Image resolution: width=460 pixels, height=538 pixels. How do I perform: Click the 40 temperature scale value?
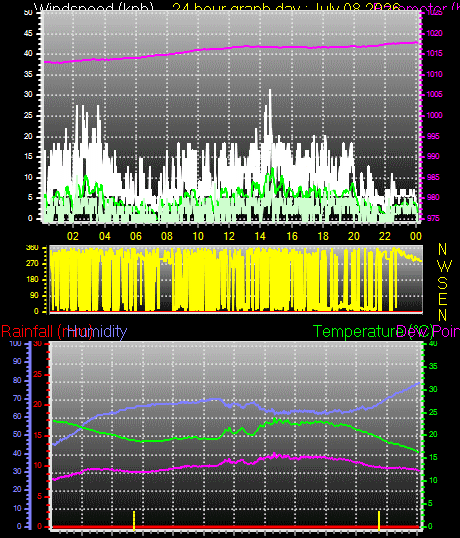[433, 343]
